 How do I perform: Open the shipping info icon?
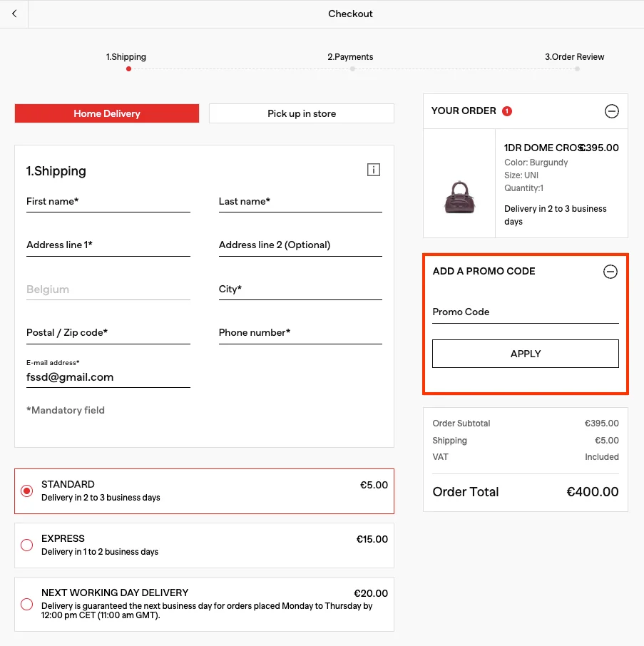(x=373, y=170)
